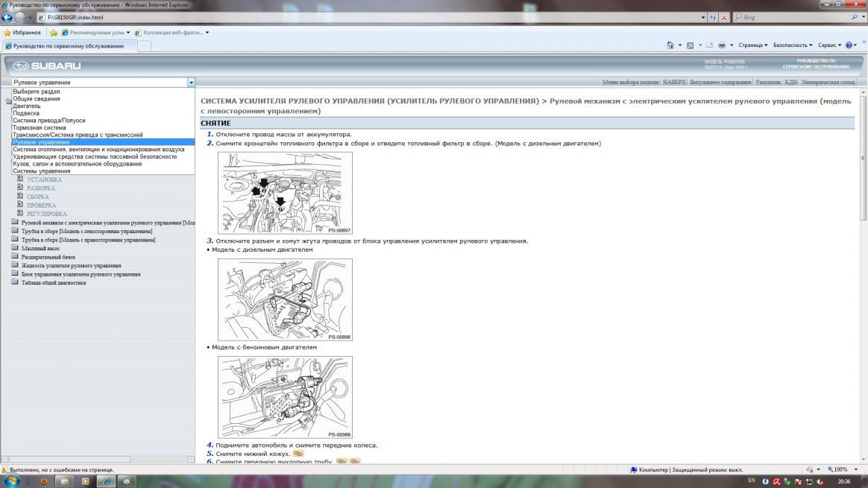The width and height of the screenshot is (868, 488).
Task: Select 'Двигатель' in section list
Action: (x=103, y=106)
